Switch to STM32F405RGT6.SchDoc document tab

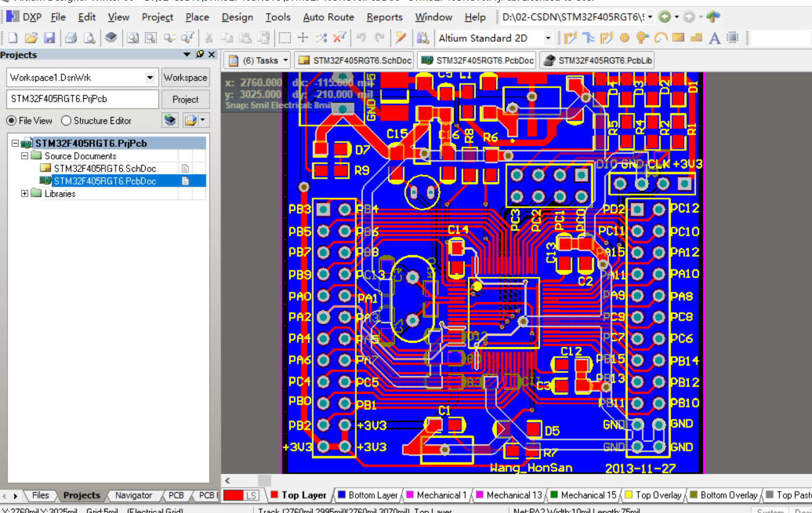click(354, 60)
